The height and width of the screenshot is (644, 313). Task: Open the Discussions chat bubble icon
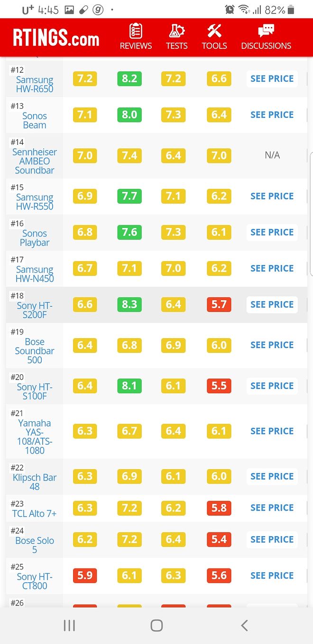coord(266,31)
